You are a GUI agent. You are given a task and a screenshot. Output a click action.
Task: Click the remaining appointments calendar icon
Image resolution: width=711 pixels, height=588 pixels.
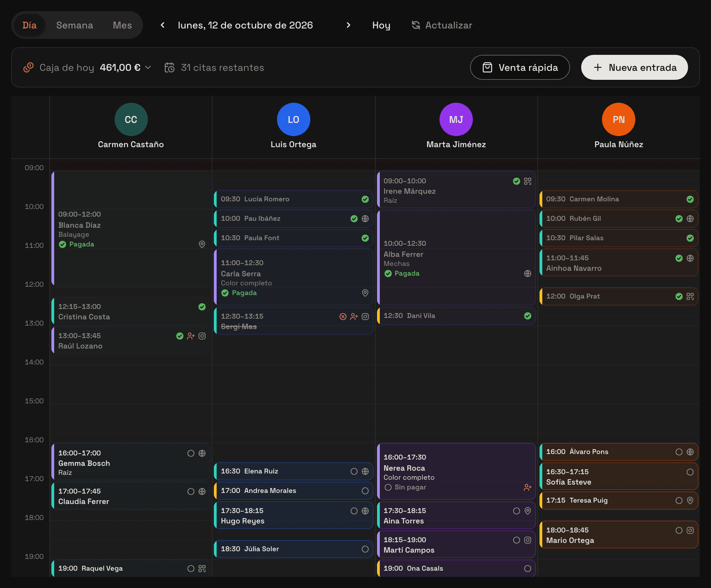pyautogui.click(x=169, y=67)
